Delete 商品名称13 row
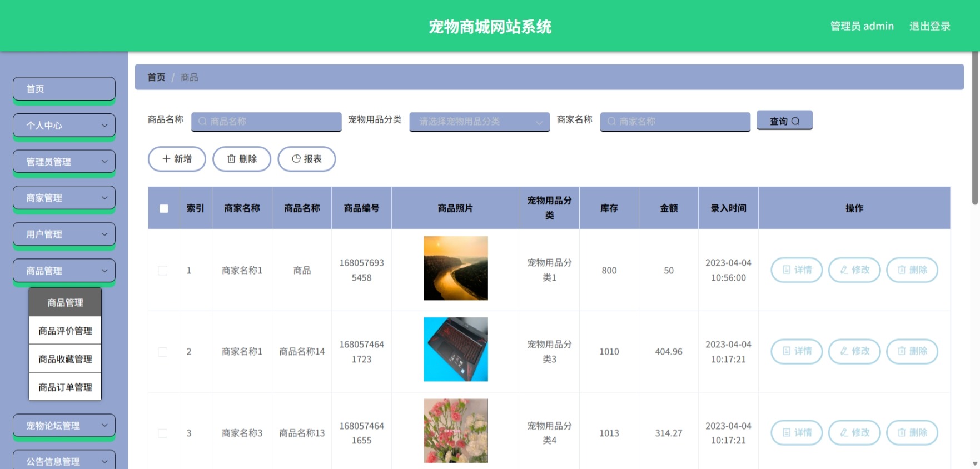This screenshot has height=469, width=980. coord(912,432)
